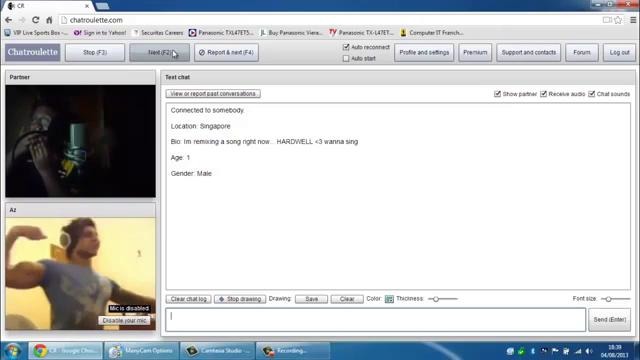Bookmark this page with the star icon
The image size is (640, 360).
(618, 20)
